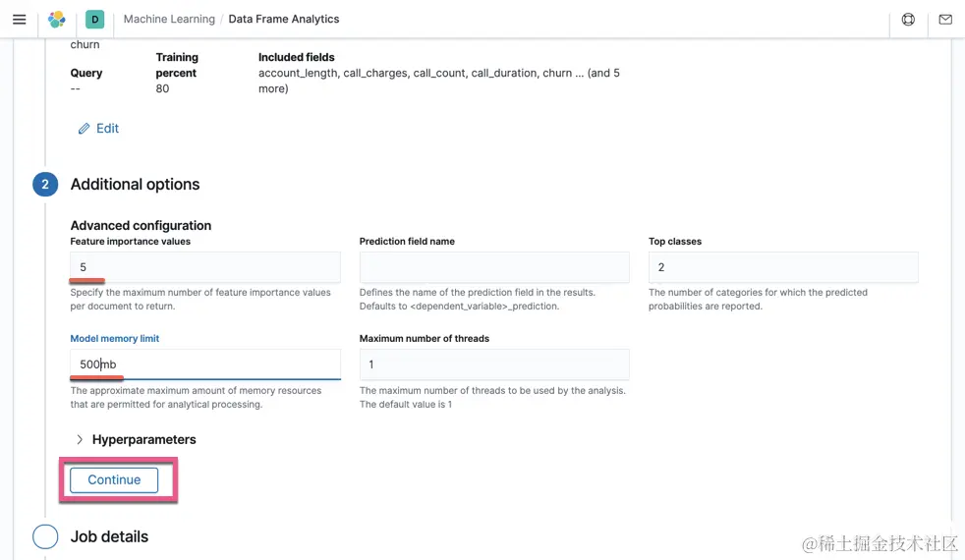Click the Edit configuration link

click(x=98, y=129)
